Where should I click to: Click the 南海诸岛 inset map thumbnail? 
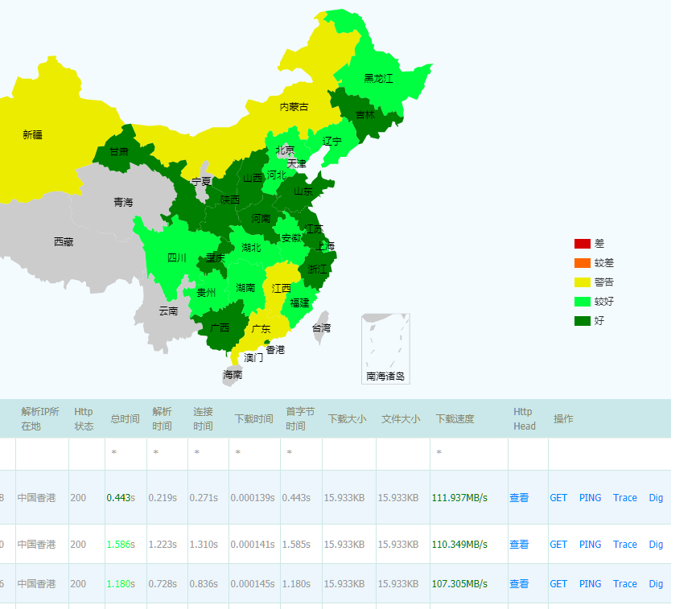(x=385, y=348)
